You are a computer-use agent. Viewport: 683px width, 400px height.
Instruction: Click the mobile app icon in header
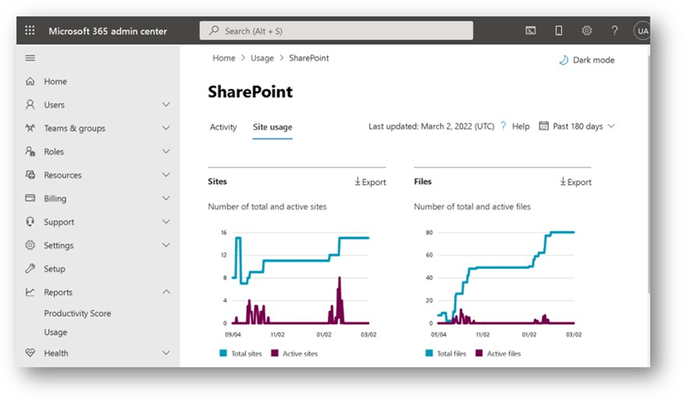click(558, 31)
